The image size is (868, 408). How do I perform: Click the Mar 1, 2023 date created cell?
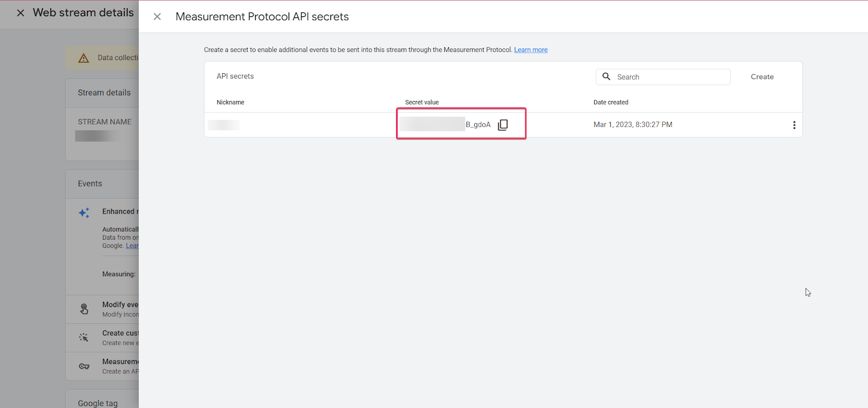click(633, 125)
